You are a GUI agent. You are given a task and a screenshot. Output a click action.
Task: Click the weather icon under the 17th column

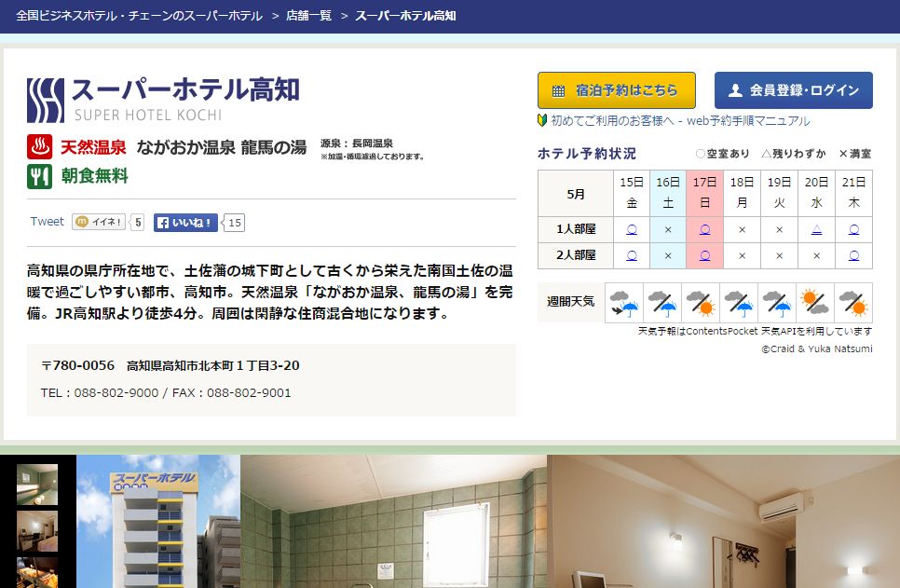(x=701, y=303)
